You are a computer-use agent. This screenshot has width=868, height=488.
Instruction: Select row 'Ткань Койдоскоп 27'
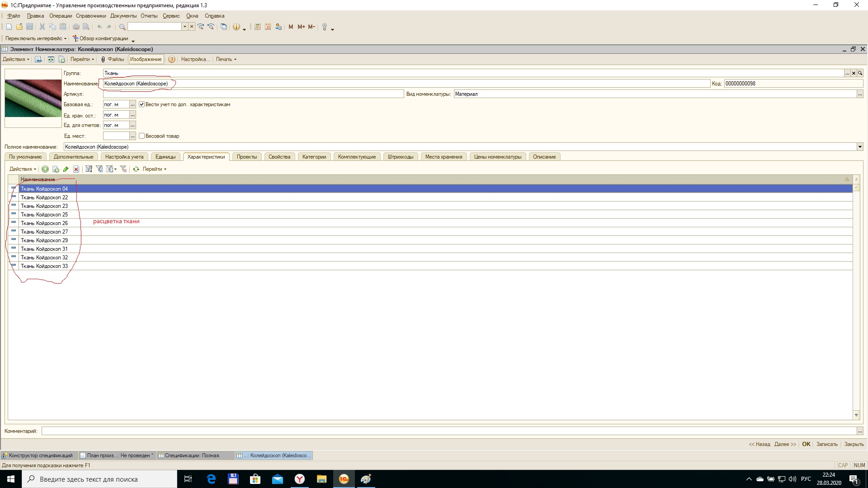[44, 232]
